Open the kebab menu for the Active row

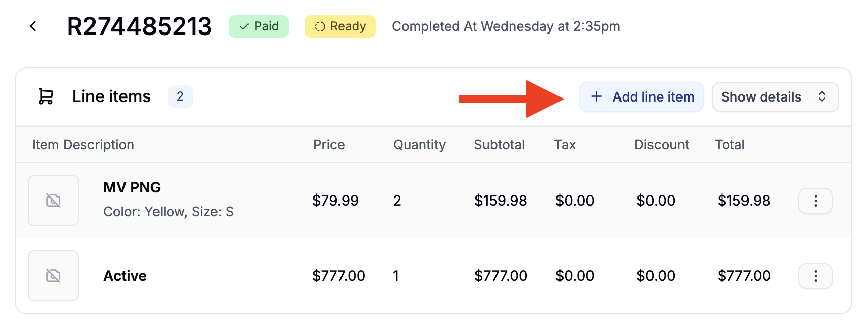(x=815, y=276)
